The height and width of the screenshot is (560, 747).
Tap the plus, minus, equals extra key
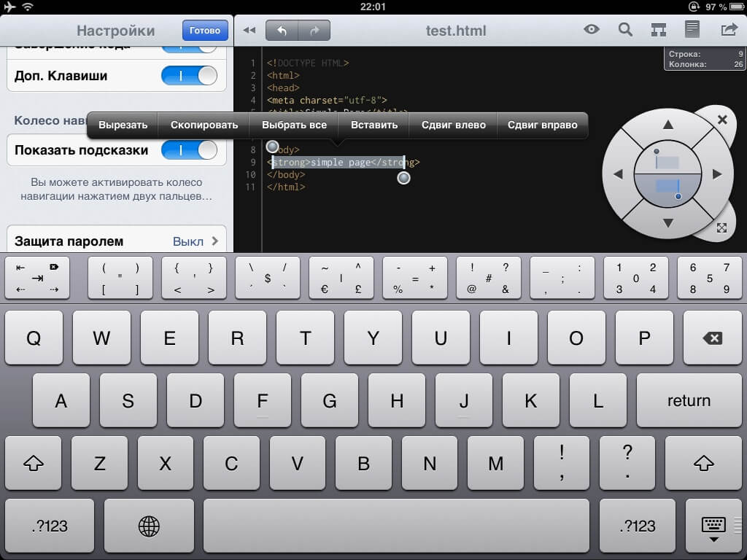coord(415,278)
